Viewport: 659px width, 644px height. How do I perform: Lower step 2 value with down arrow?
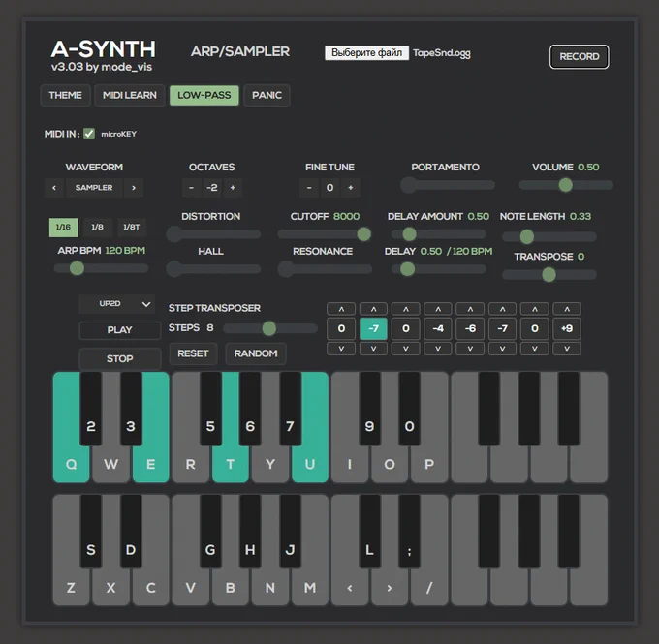tap(374, 349)
